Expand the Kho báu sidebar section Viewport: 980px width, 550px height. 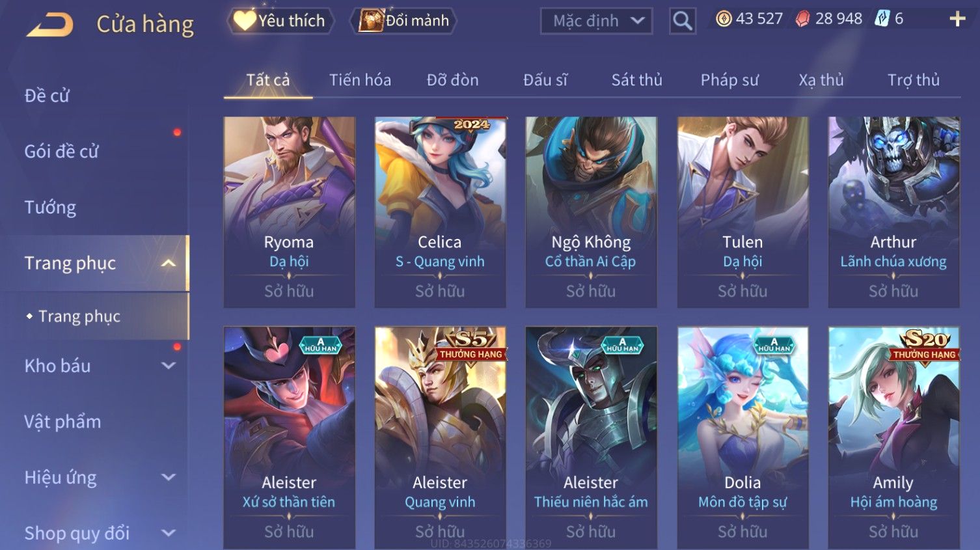[169, 366]
